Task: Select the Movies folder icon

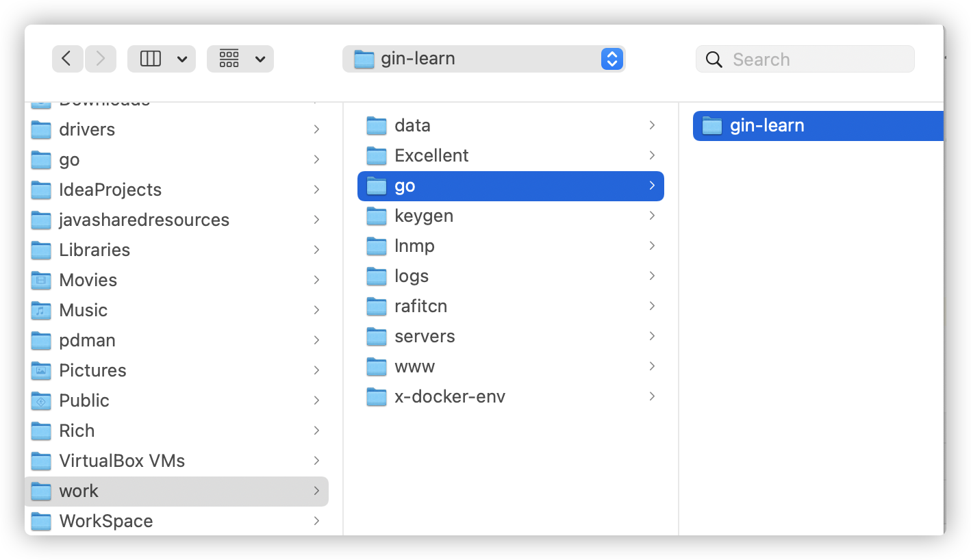Action: (41, 280)
